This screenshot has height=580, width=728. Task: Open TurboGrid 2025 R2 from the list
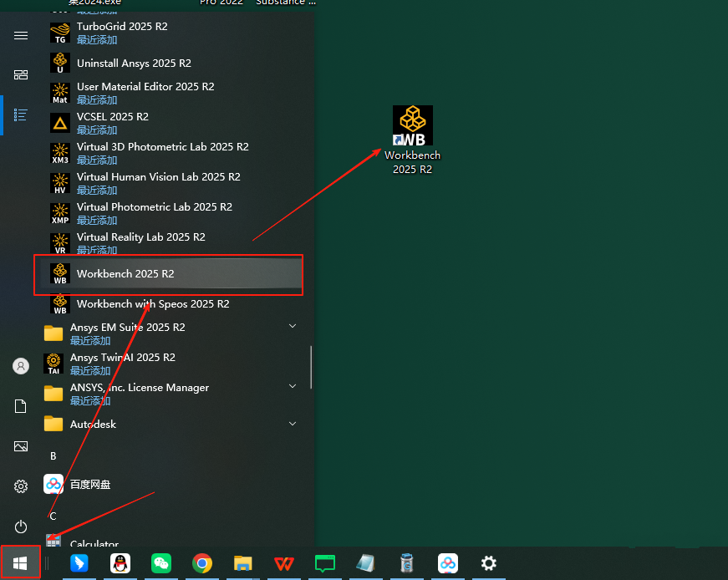(121, 27)
